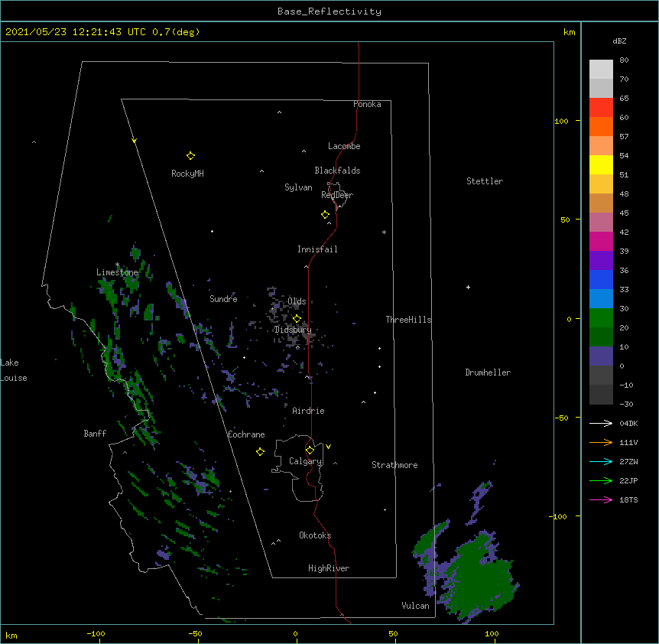Click the Sylvan label on map
This screenshot has height=644, width=659.
pyautogui.click(x=298, y=187)
